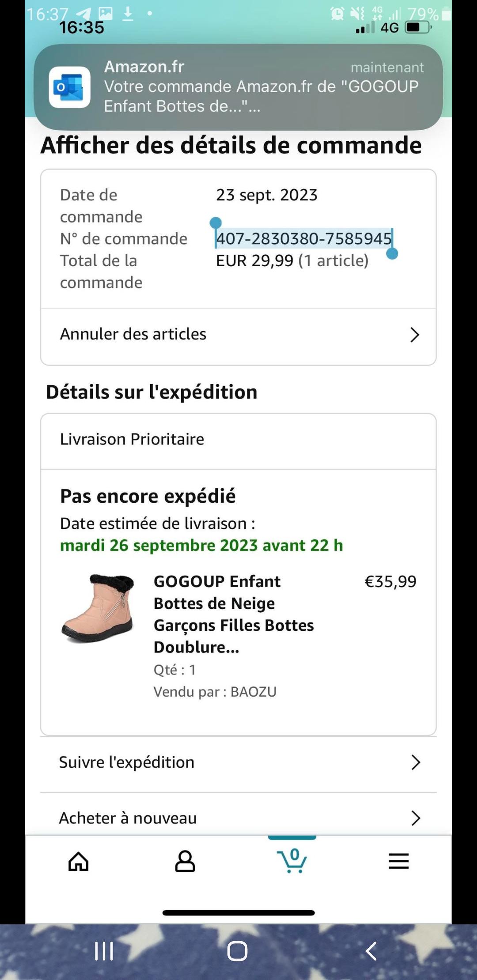Image resolution: width=477 pixels, height=980 pixels.
Task: Open the account profile icon
Action: tap(185, 861)
